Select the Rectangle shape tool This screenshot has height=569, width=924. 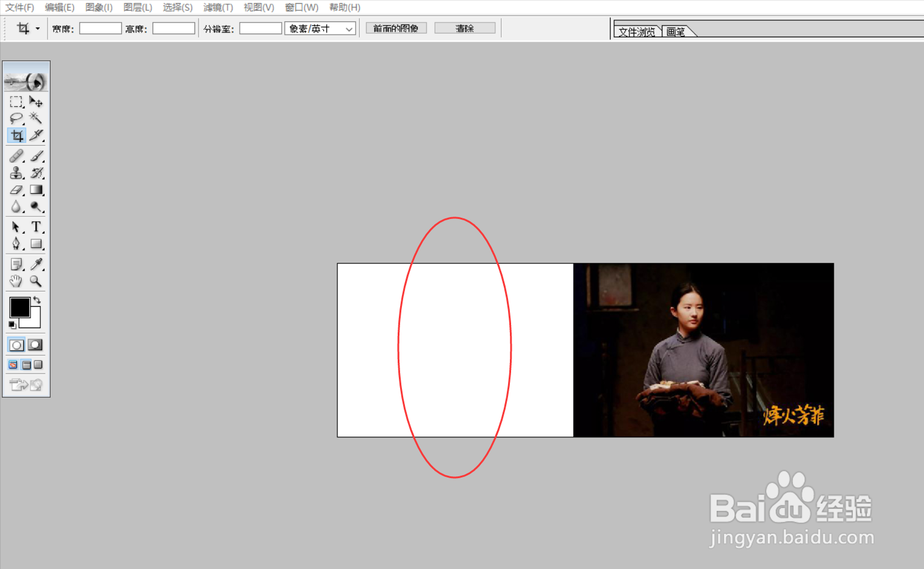point(36,244)
